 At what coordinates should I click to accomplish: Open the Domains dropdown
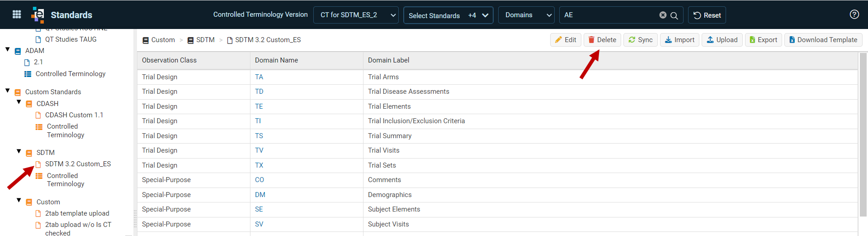526,15
